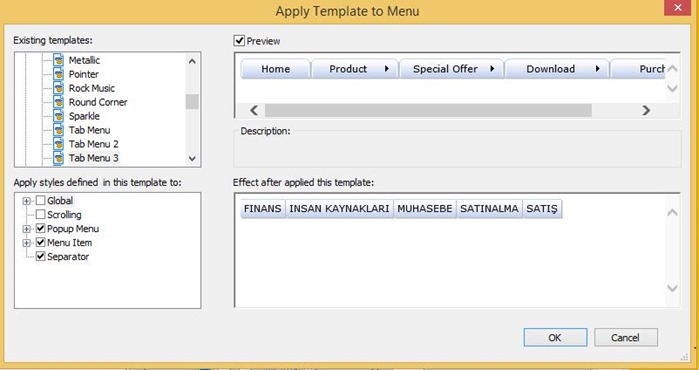Click the Round Corner template icon
The height and width of the screenshot is (370, 699).
pos(58,102)
